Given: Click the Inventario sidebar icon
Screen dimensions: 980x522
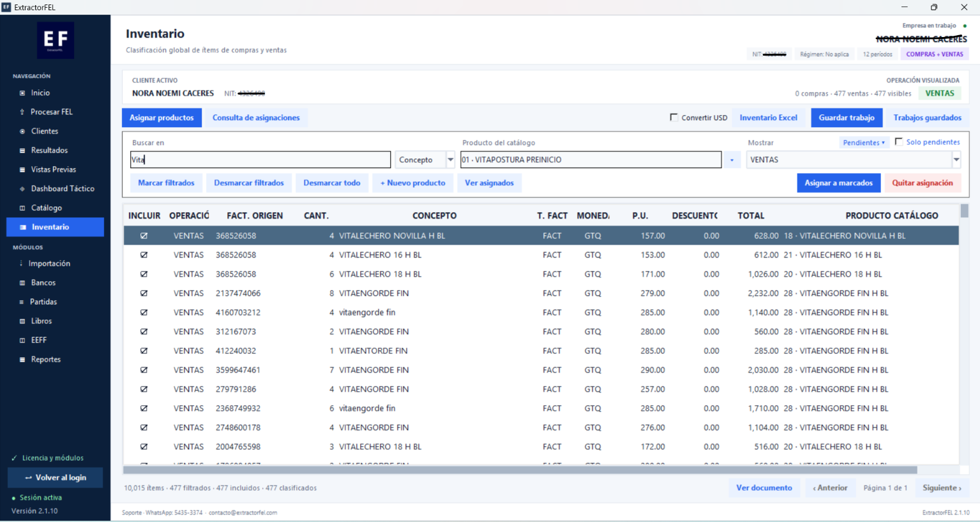Looking at the screenshot, I should pos(23,227).
